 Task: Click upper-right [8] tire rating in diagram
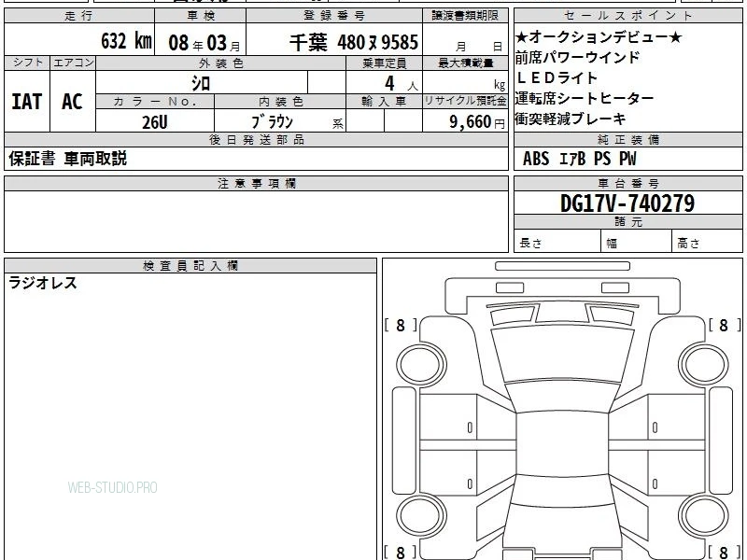pos(725,325)
